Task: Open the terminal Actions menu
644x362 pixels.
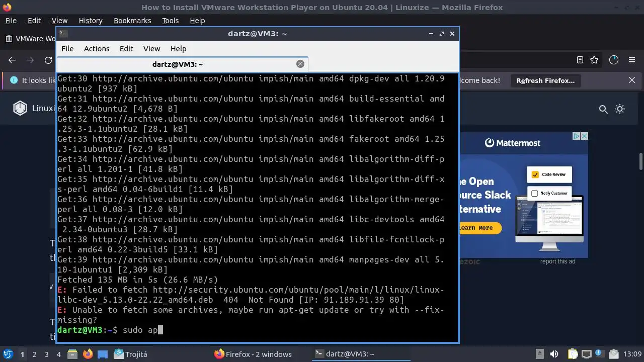Action: (97, 49)
